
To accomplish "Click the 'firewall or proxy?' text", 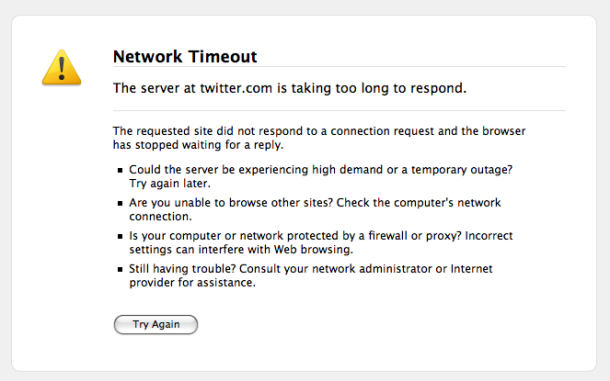I will (415, 236).
